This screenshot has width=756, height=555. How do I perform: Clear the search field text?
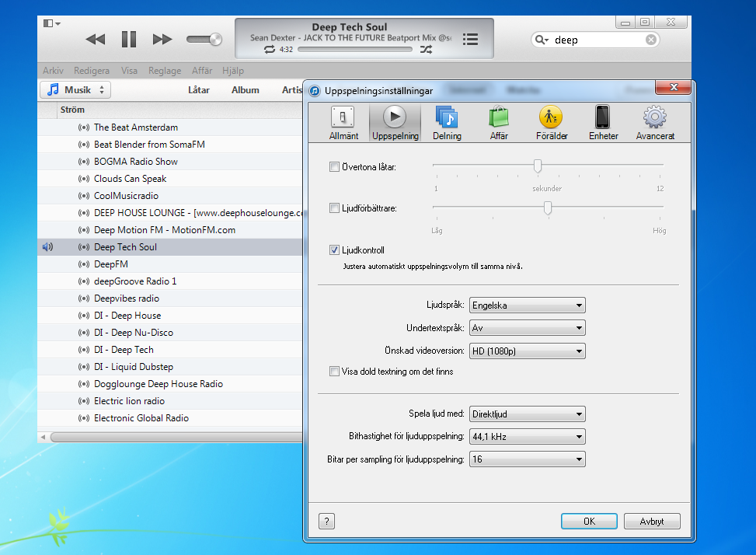click(651, 40)
